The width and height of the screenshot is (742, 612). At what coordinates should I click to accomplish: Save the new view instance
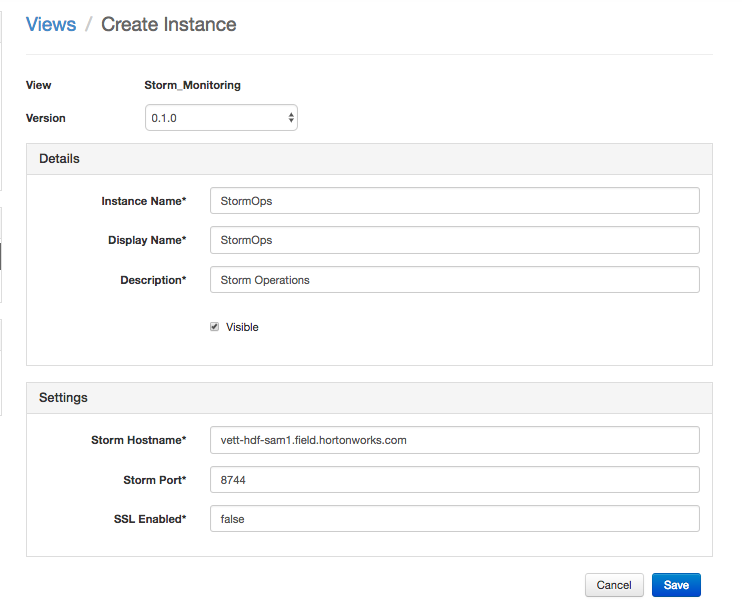(676, 585)
